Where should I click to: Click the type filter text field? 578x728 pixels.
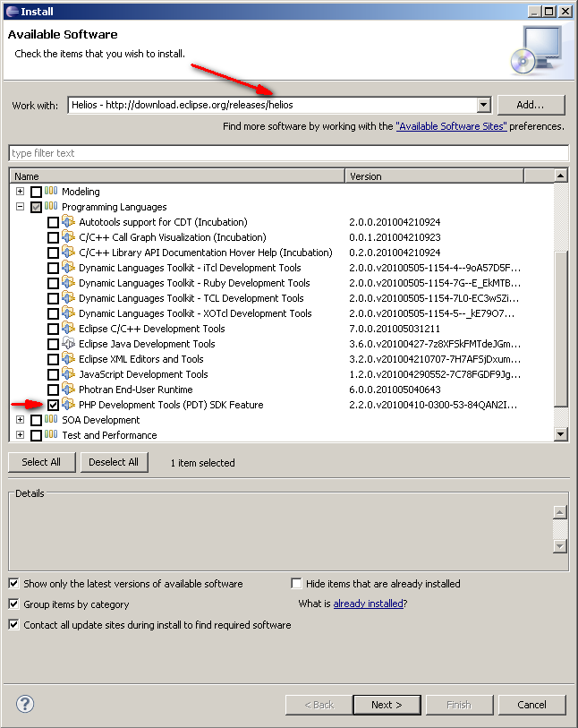(288, 153)
